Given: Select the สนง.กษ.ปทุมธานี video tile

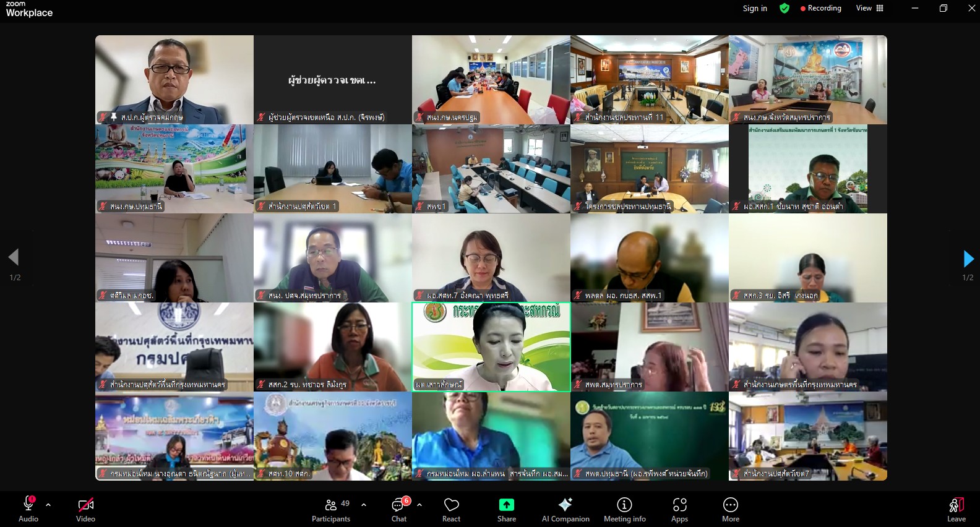Looking at the screenshot, I should (174, 169).
